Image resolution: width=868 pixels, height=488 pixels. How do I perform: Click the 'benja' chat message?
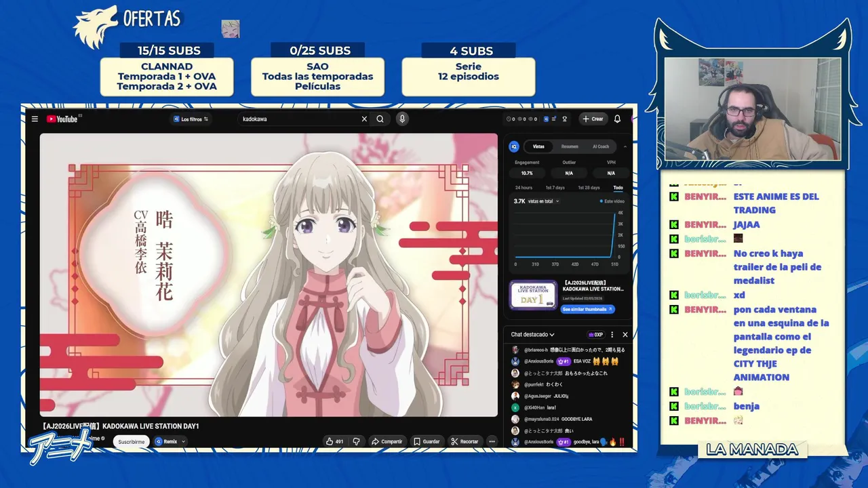click(x=746, y=406)
